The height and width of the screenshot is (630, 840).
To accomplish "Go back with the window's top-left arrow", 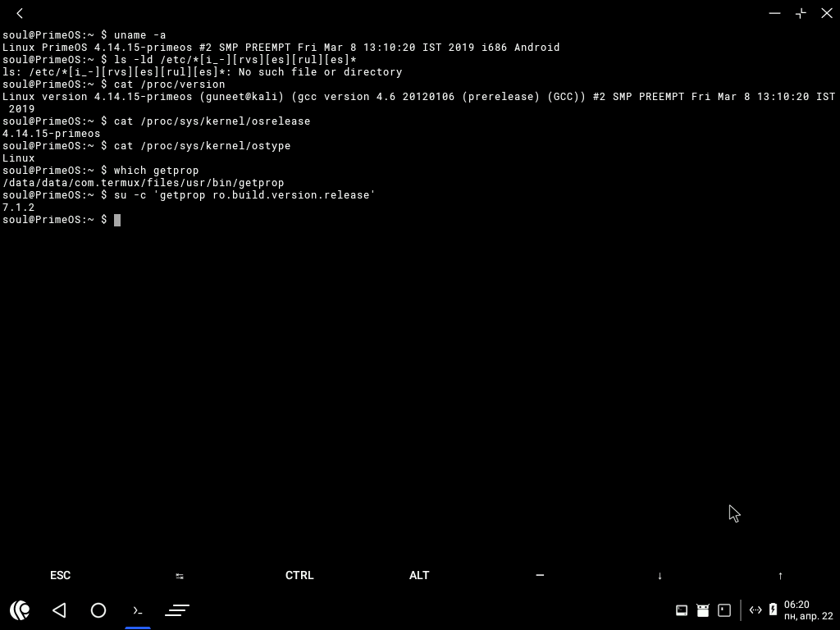I will point(20,13).
